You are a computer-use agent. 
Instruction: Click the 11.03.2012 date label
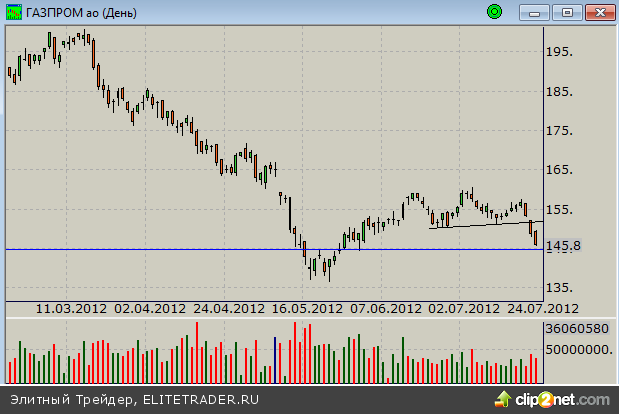coord(71,308)
